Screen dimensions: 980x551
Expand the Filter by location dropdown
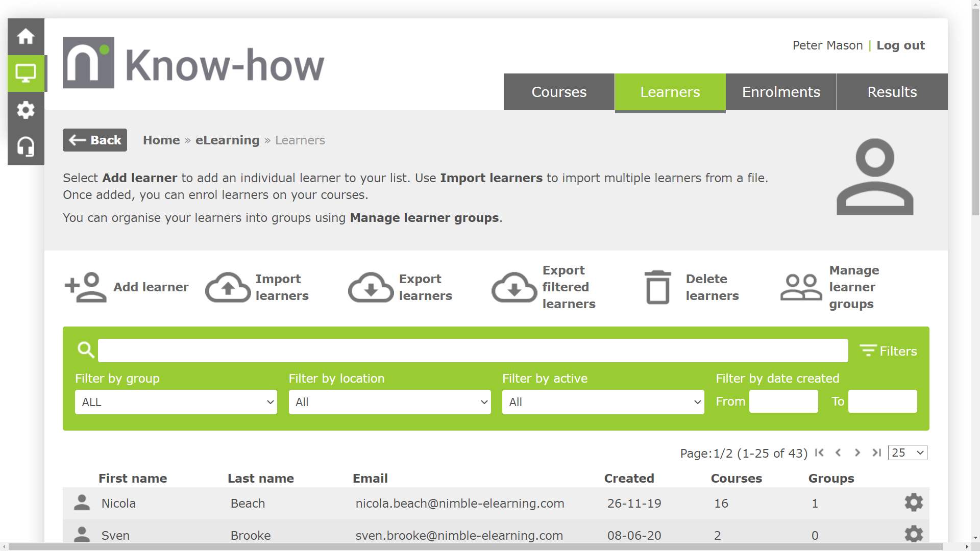point(389,402)
